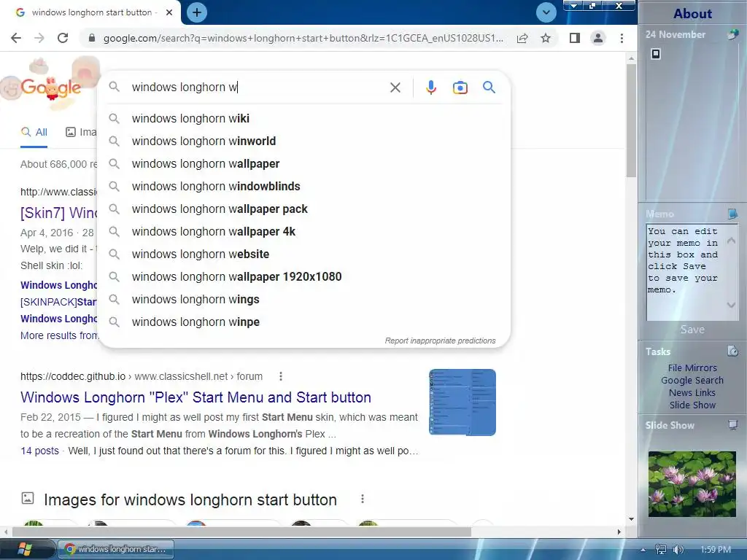Click into the memo text box
747x560 pixels.
pyautogui.click(x=686, y=272)
